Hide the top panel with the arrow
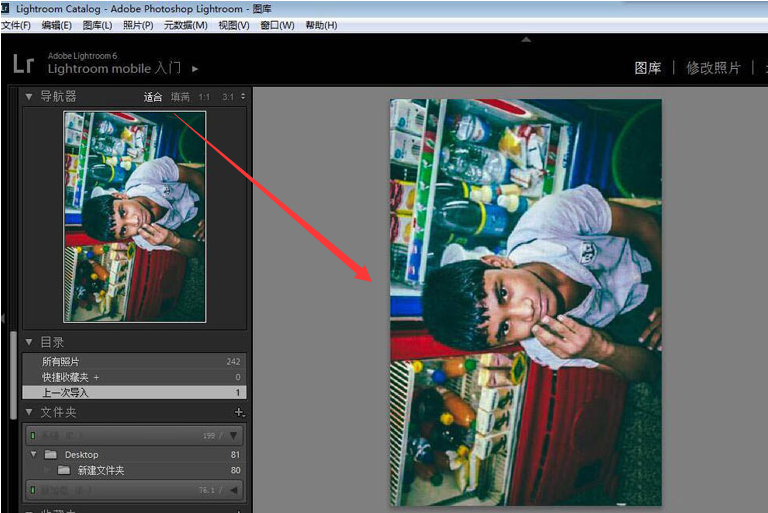768x513 pixels. [526, 40]
